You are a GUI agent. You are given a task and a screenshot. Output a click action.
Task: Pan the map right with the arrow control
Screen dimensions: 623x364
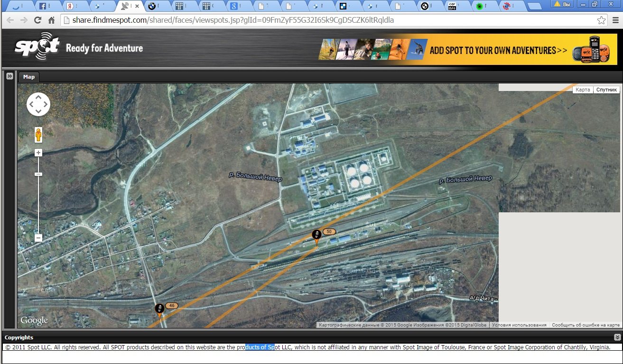(x=46, y=105)
